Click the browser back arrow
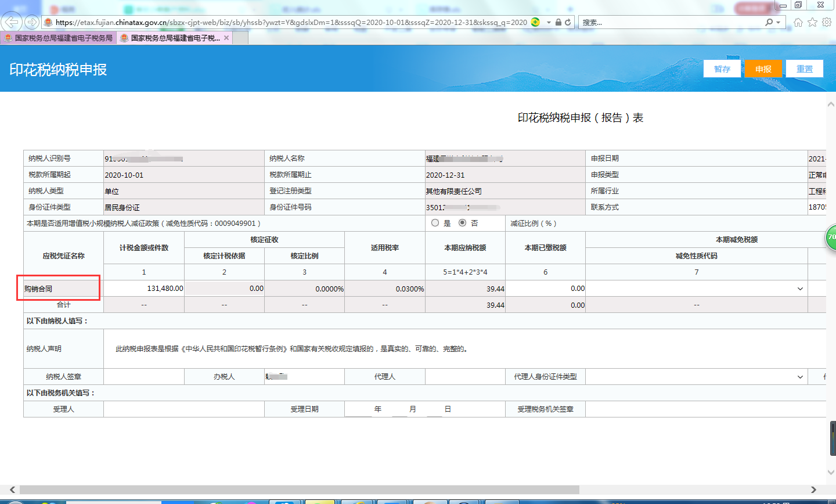Image resolution: width=836 pixels, height=504 pixels. click(12, 23)
